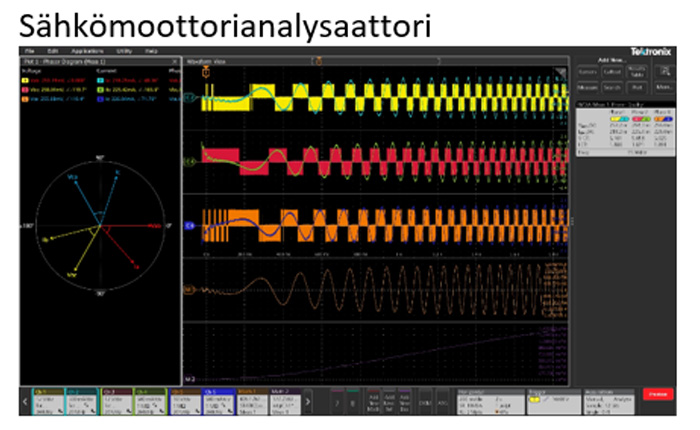Click the orange trigger position marker at top
This screenshot has height=430, width=700.
point(206,72)
